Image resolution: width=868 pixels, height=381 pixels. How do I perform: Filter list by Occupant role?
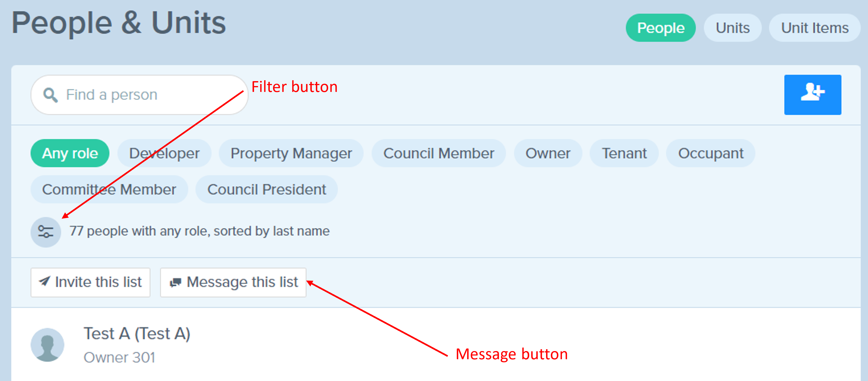[711, 153]
